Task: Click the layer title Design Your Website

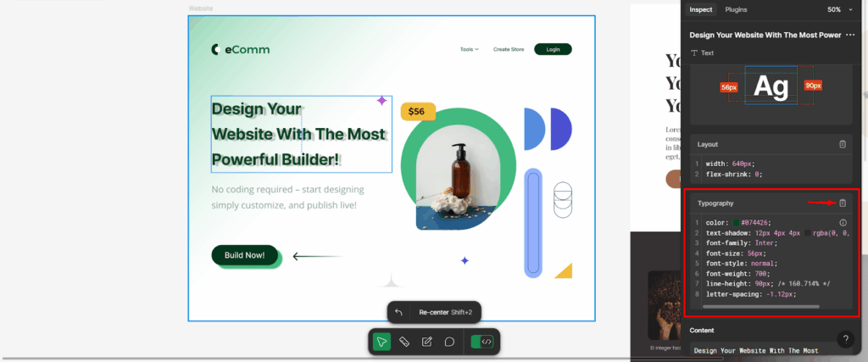Action: [765, 35]
